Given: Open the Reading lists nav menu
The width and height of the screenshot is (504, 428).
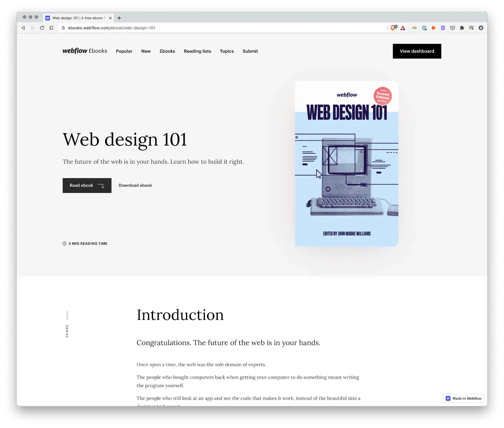Looking at the screenshot, I should [x=197, y=51].
